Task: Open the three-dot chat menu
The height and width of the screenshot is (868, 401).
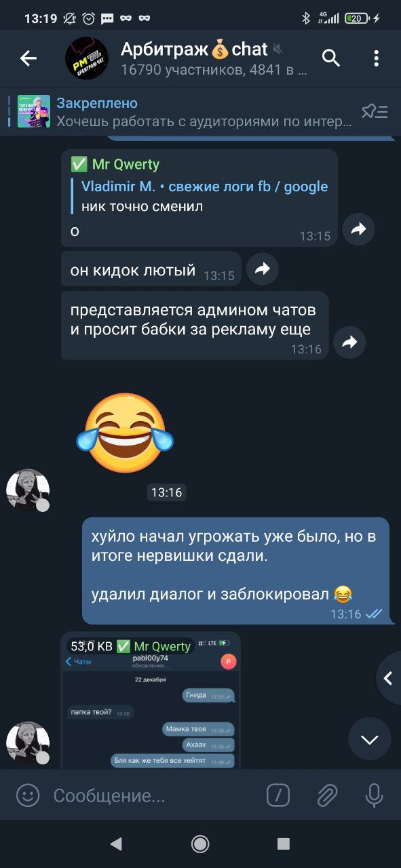Action: 376,59
